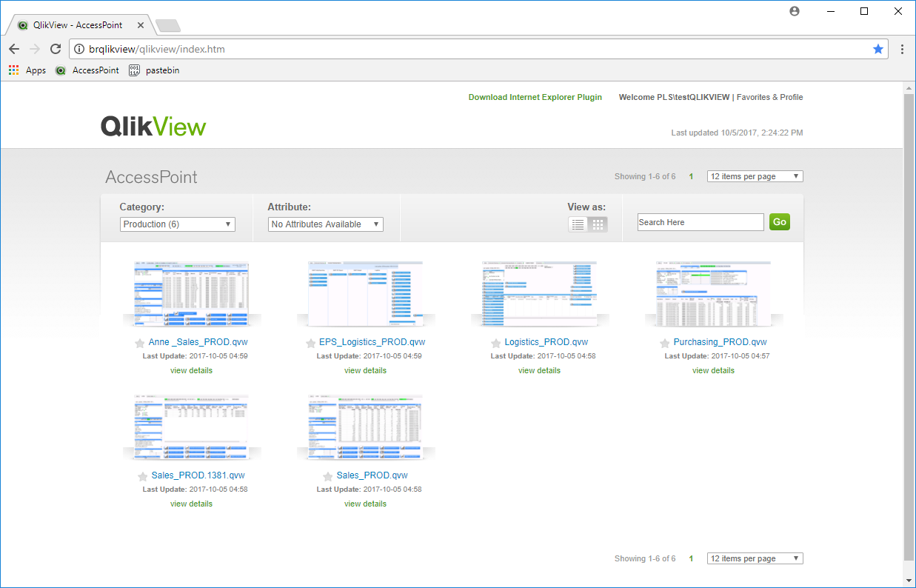This screenshot has height=588, width=916.
Task: Open the Category dropdown Production (6)
Action: [178, 224]
